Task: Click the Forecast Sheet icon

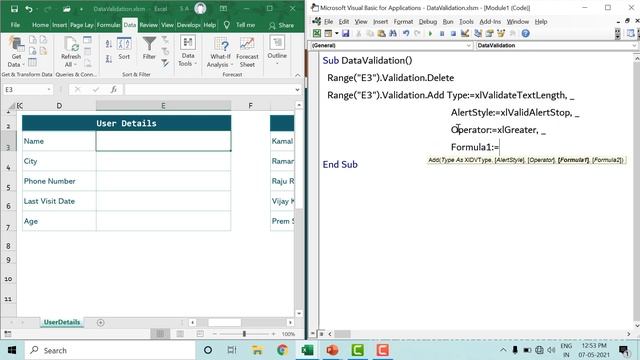Action: pos(247,52)
